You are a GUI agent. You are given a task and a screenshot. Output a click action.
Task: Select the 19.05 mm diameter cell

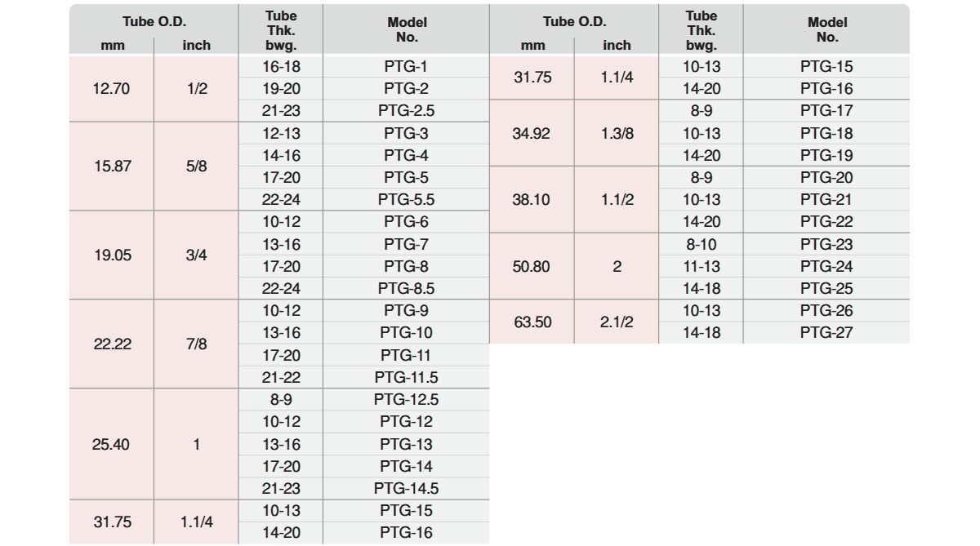[112, 255]
